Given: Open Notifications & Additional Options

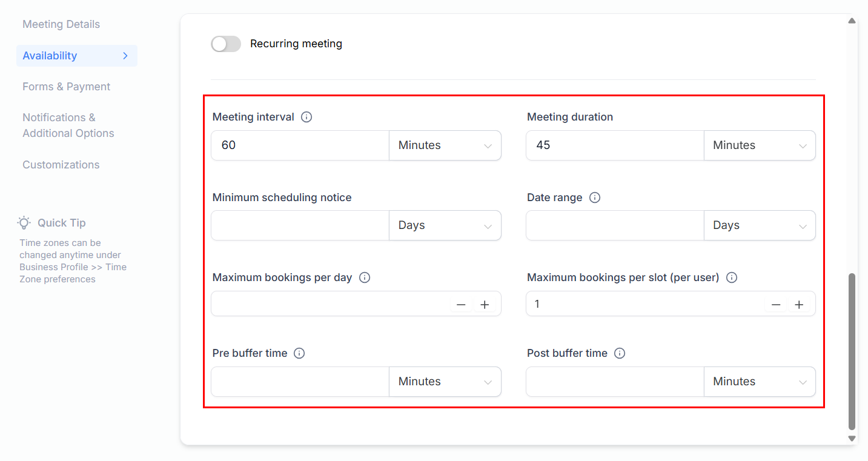Looking at the screenshot, I should point(68,125).
